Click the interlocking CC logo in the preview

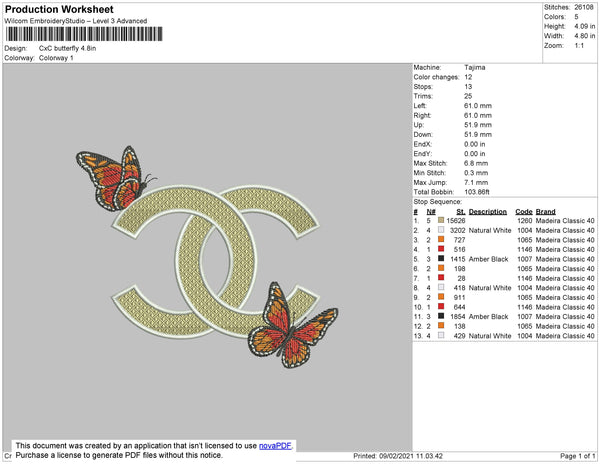click(216, 262)
